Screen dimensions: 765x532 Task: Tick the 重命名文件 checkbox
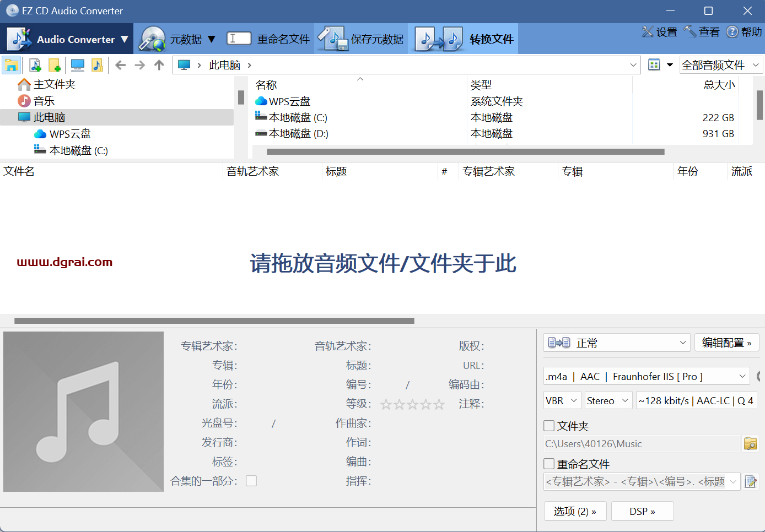pyautogui.click(x=549, y=464)
